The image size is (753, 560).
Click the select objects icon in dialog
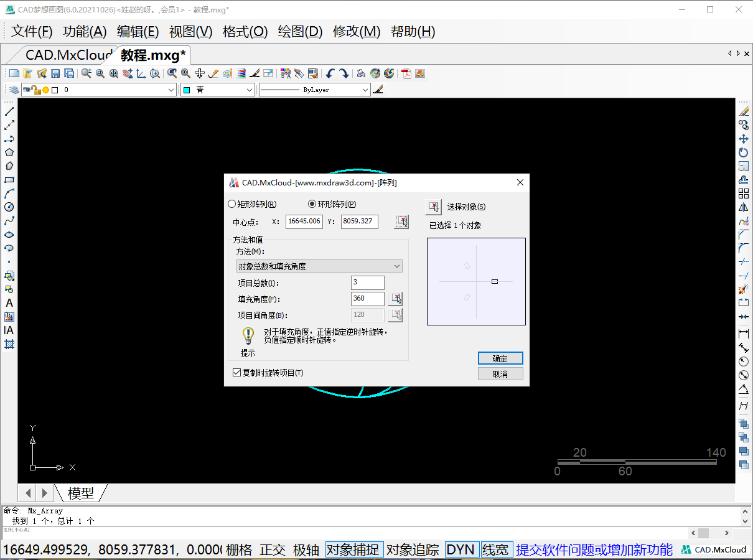point(433,207)
